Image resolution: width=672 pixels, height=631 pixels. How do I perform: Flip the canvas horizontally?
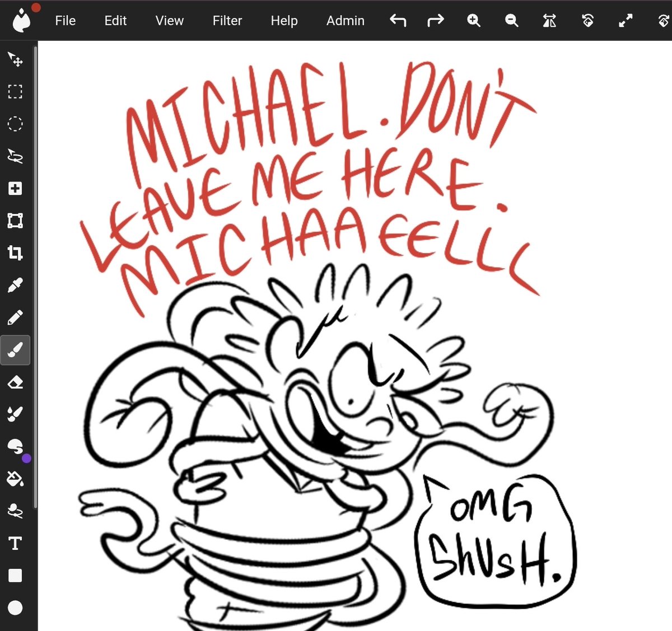[549, 21]
